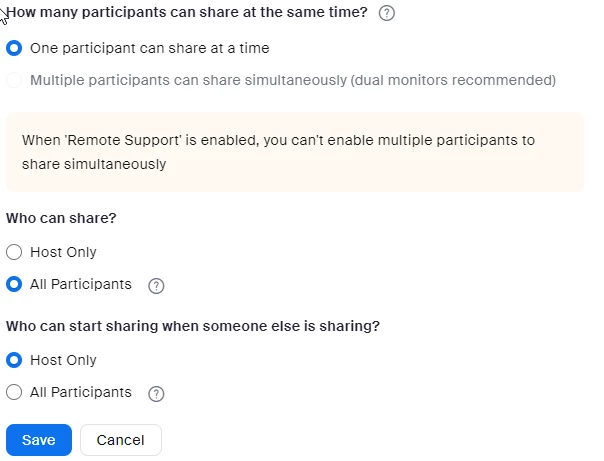Viewport: 604px width, 461px height.
Task: Click the "One participant can share at a time" label text
Action: [149, 48]
